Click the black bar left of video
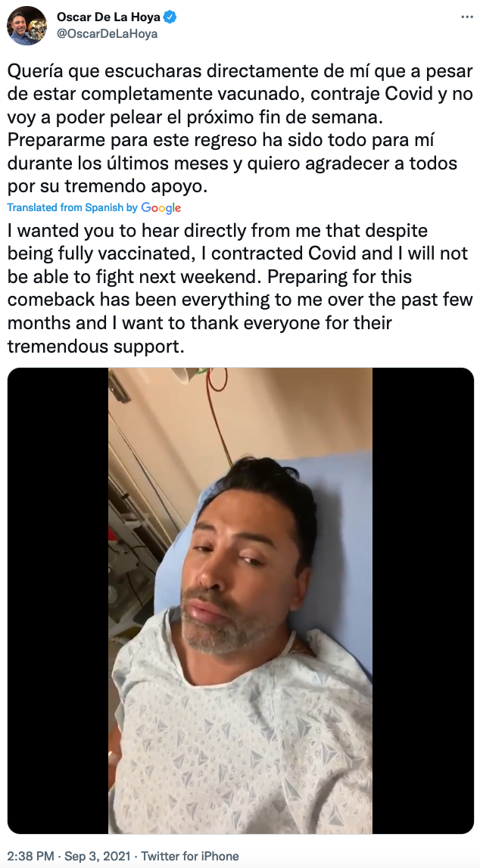 tap(58, 601)
